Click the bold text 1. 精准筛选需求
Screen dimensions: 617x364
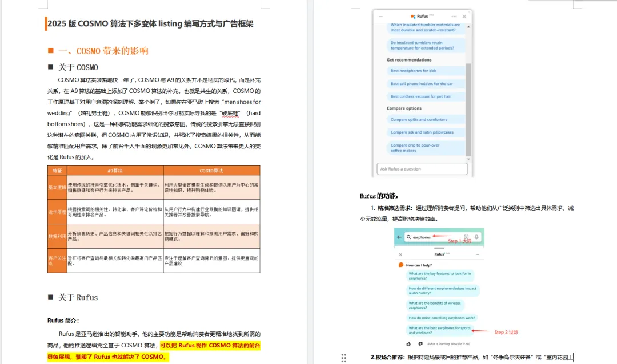[391, 208]
